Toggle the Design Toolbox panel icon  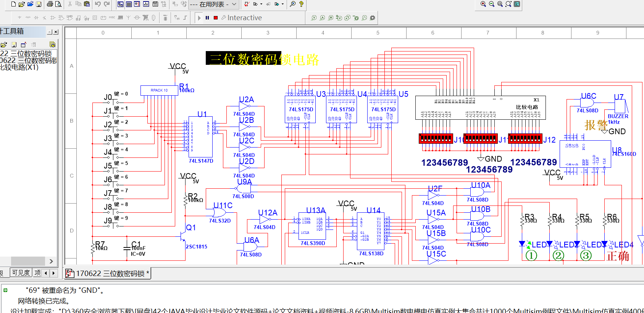(x=120, y=4)
